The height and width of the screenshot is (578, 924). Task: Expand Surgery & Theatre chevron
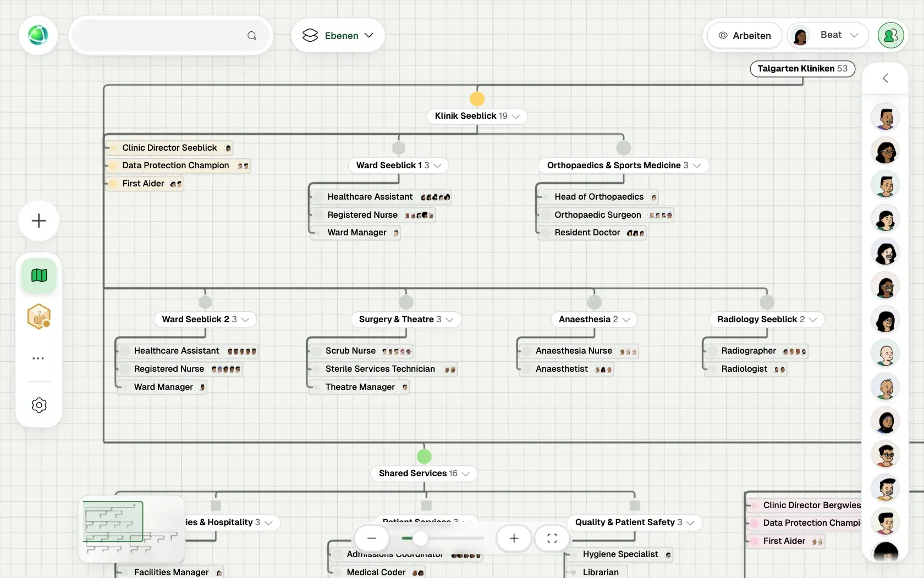point(450,320)
